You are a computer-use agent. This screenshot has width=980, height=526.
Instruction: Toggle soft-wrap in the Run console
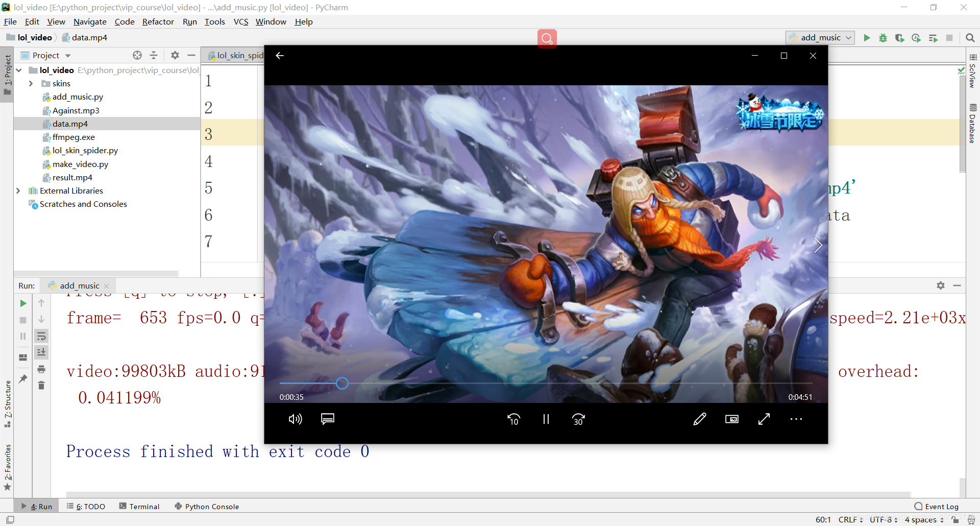(41, 336)
